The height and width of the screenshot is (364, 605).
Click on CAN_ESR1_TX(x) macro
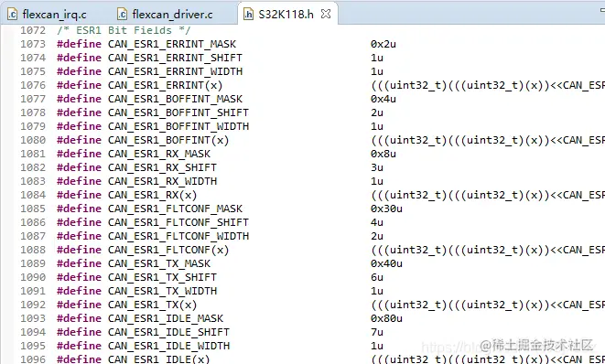pos(153,305)
